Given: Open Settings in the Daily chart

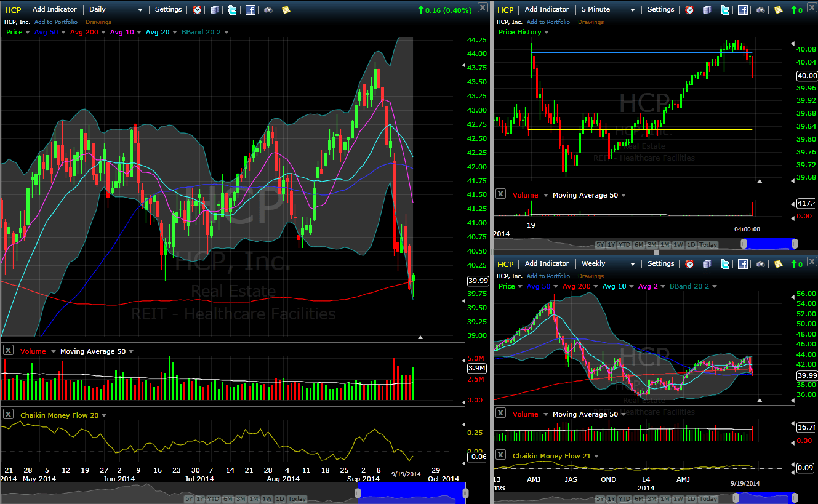Looking at the screenshot, I should pos(168,10).
